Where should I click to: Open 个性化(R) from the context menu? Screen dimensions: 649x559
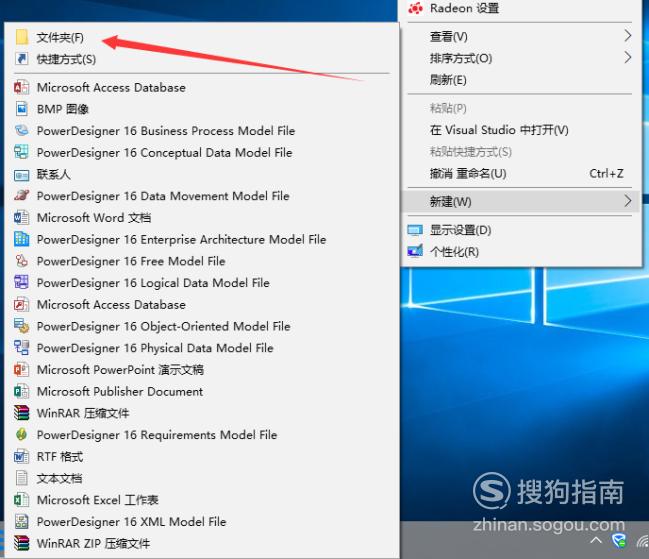521,252
